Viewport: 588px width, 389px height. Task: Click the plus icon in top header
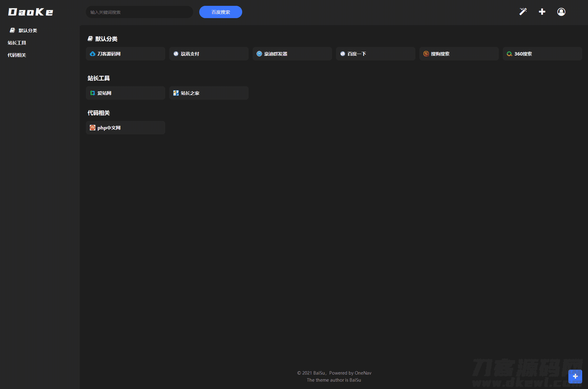(x=542, y=12)
